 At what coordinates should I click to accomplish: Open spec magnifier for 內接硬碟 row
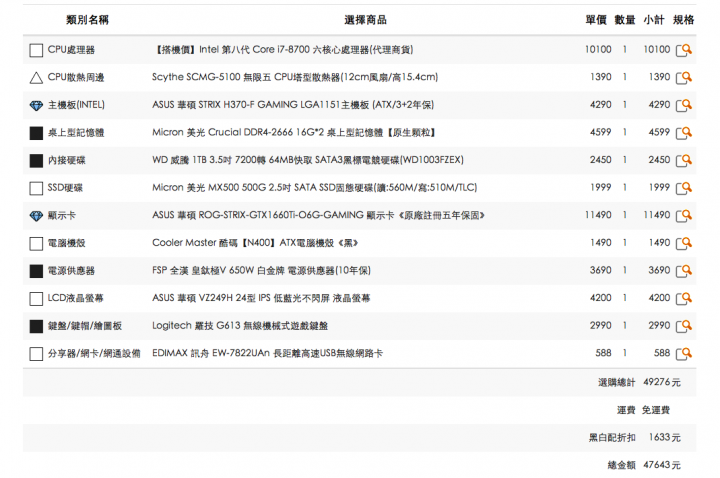pos(684,160)
